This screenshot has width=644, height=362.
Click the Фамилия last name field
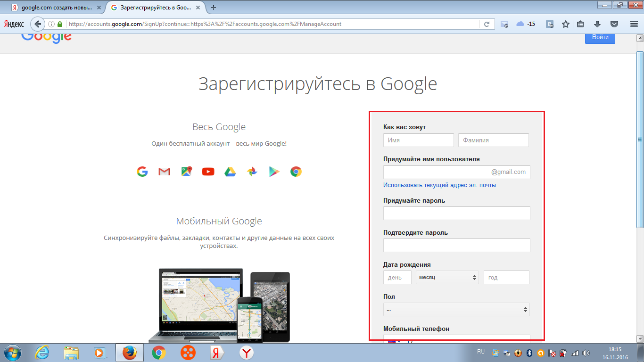pyautogui.click(x=494, y=140)
